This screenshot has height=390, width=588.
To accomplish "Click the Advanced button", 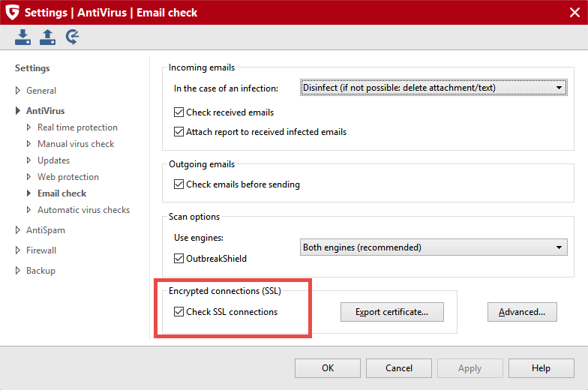I will click(x=522, y=312).
